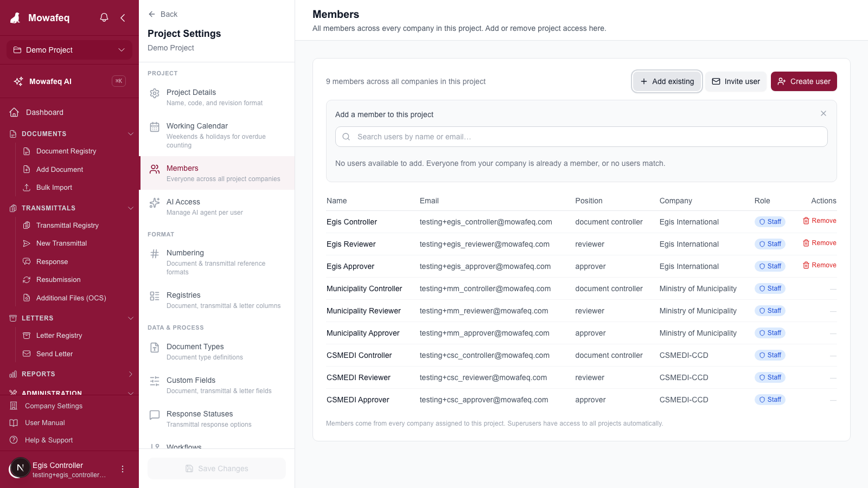
Task: Remove Egis Approver from project
Action: coord(820,265)
